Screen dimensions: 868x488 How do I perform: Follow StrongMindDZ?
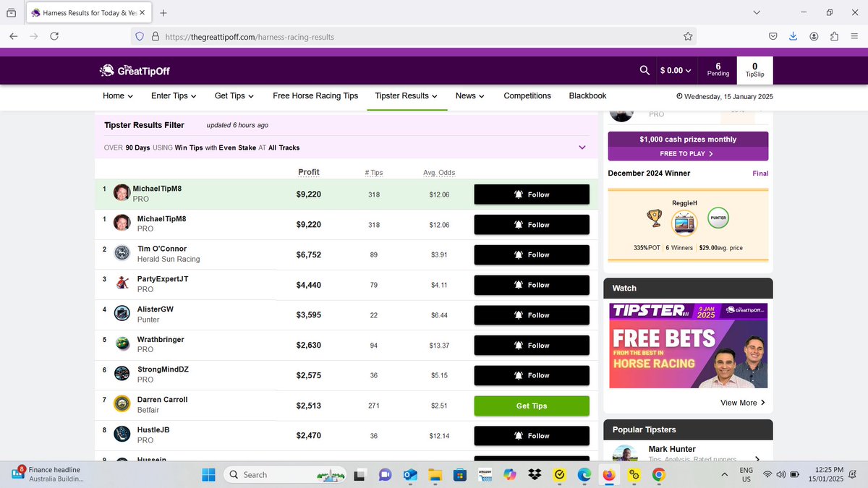(x=532, y=375)
